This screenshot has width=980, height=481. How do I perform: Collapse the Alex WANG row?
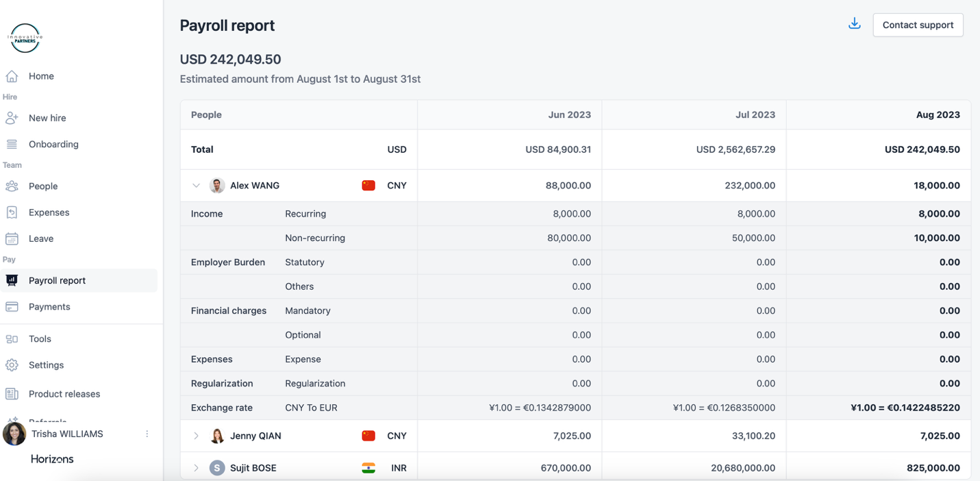[x=196, y=186]
